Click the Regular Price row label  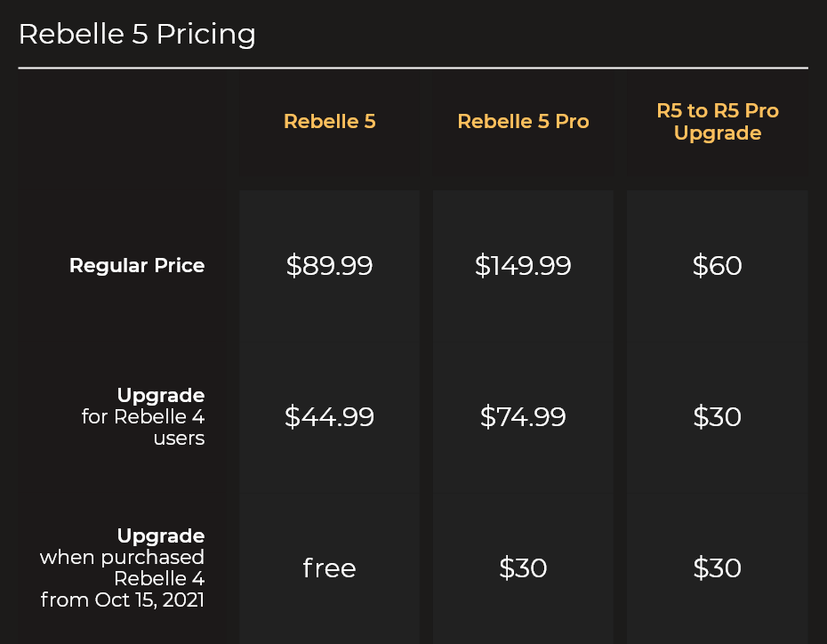137,265
